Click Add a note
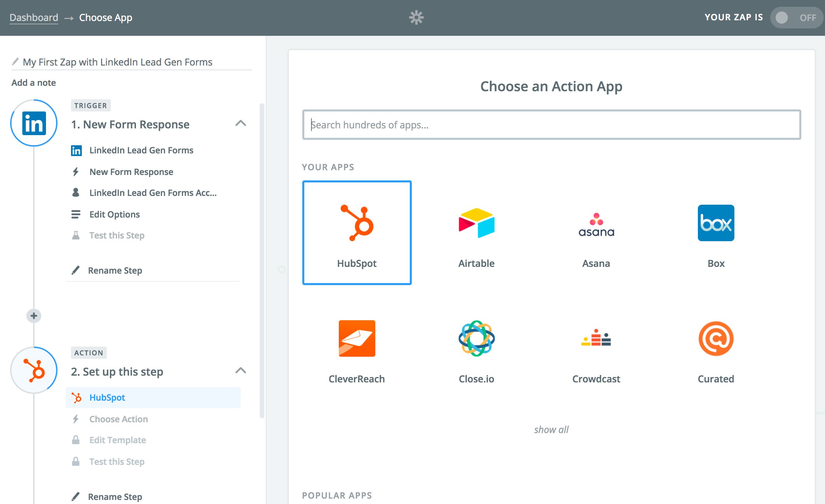This screenshot has width=825, height=504. point(33,83)
